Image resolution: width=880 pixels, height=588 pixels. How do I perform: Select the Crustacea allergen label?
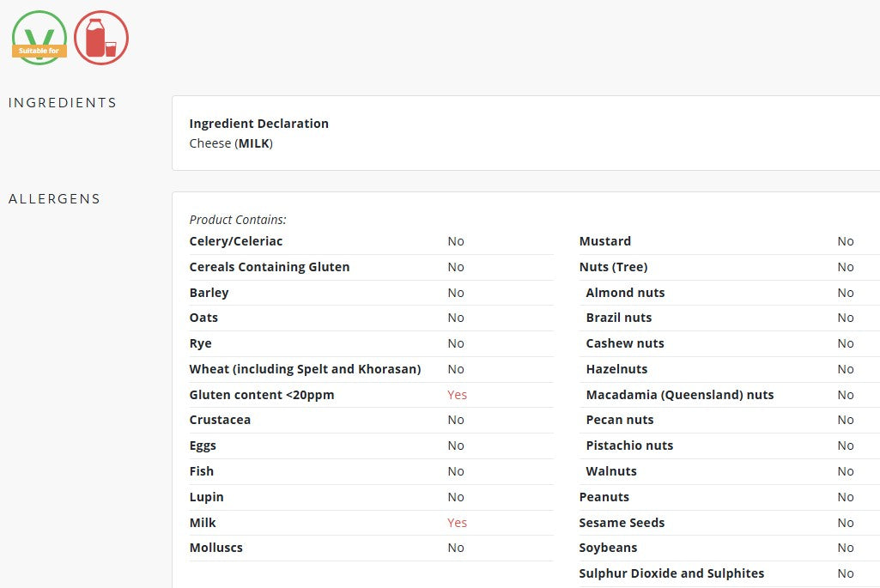pos(220,420)
